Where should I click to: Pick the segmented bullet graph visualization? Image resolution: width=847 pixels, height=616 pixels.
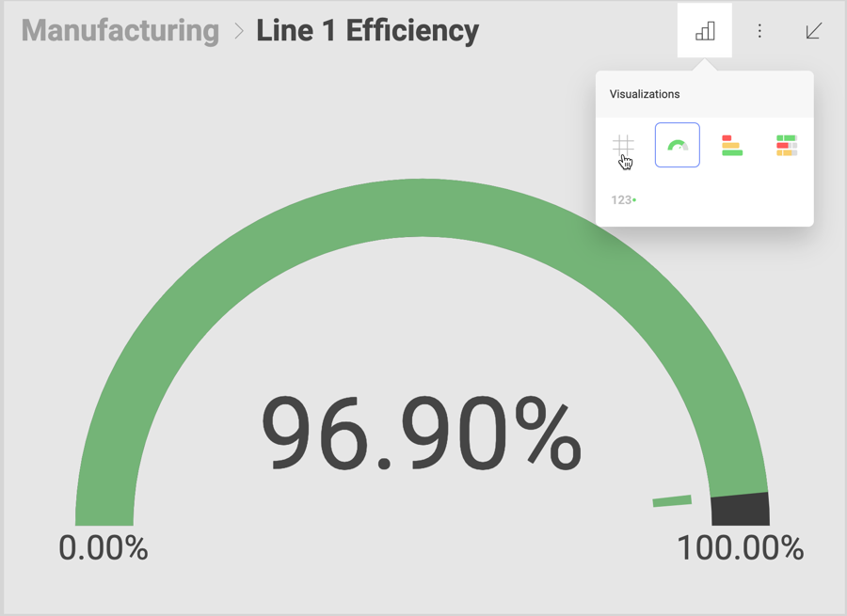click(787, 145)
